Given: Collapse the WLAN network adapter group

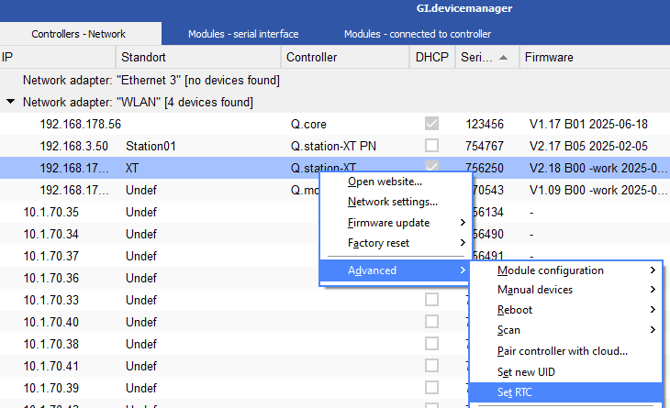Looking at the screenshot, I should (x=10, y=102).
